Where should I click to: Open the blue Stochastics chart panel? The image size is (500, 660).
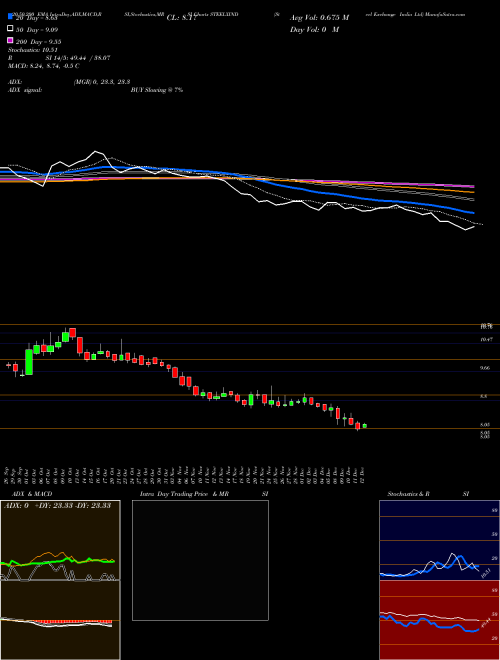439,540
